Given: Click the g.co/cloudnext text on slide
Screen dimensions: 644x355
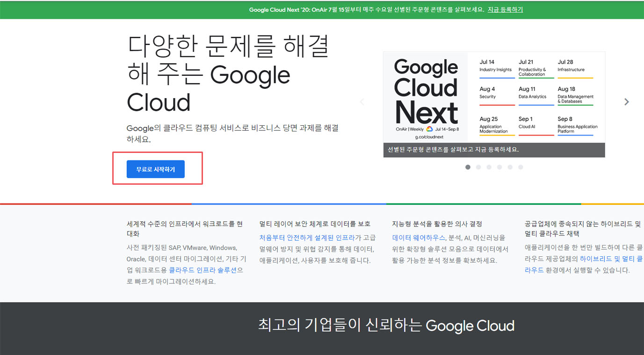Looking at the screenshot, I should tap(429, 137).
